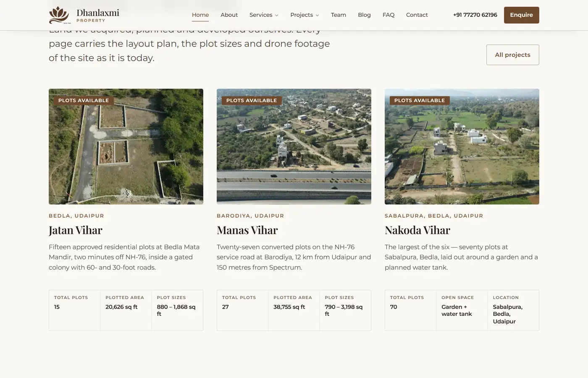This screenshot has width=588, height=378.
Task: Click the Enquire button
Action: 522,15
